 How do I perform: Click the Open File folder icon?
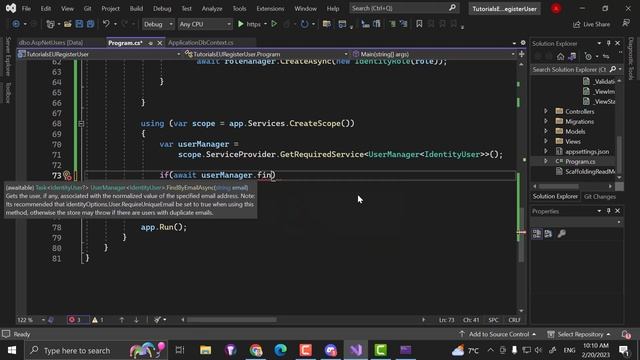click(x=68, y=24)
